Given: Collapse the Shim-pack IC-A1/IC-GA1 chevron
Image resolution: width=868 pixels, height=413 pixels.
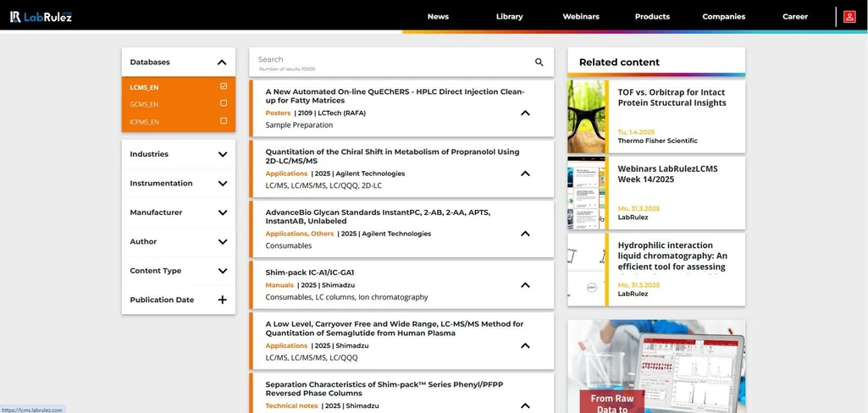Looking at the screenshot, I should [525, 285].
